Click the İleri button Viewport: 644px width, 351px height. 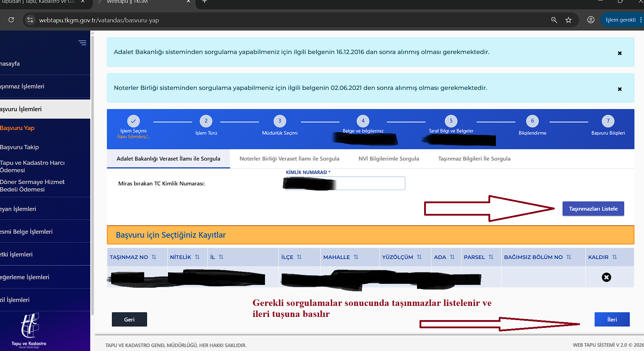[612, 319]
